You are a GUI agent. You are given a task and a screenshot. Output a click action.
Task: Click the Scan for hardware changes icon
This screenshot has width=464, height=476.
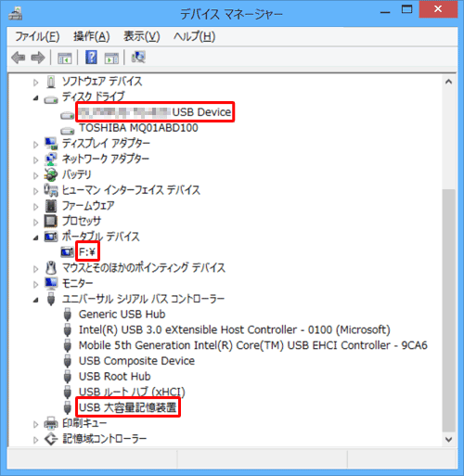pos(138,58)
